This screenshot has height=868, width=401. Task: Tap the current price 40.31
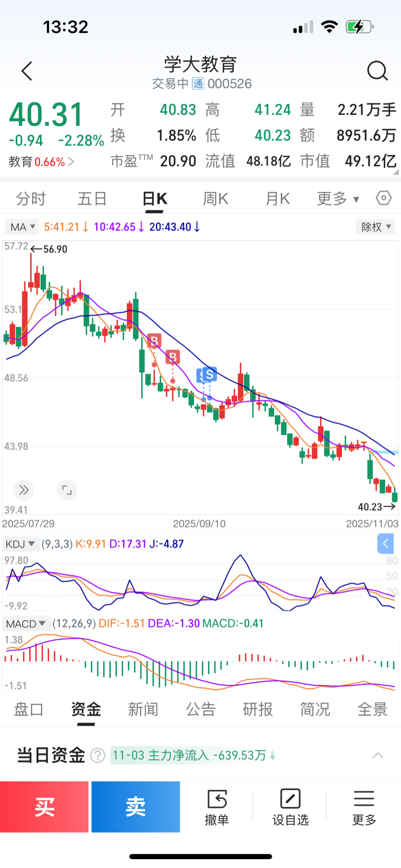(x=46, y=115)
